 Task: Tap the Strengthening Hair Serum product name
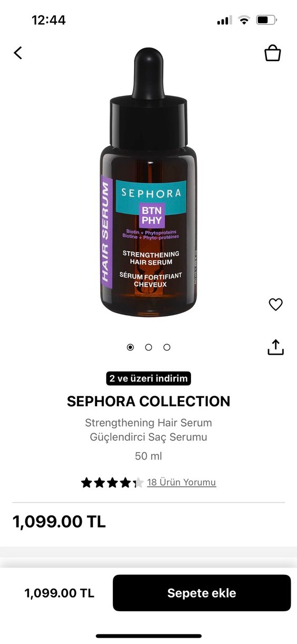pos(148,423)
